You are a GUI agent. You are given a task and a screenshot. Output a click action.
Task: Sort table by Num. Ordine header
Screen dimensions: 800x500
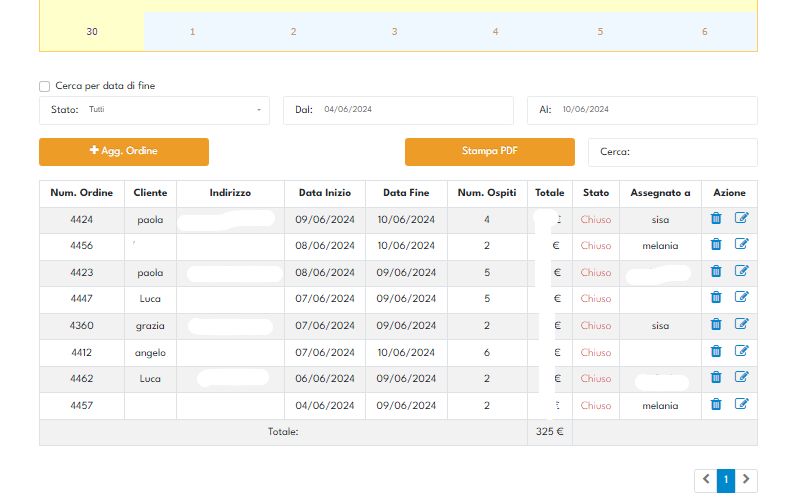(x=82, y=193)
